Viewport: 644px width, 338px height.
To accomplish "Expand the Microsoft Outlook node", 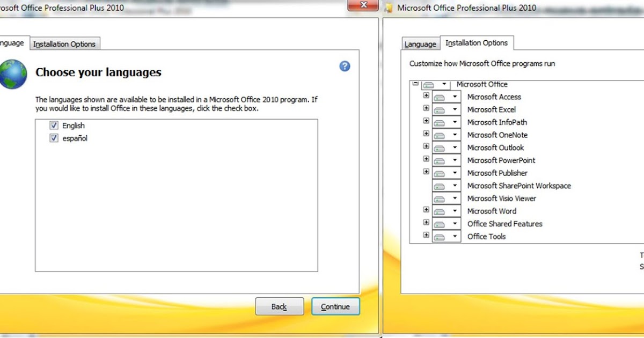I will [x=426, y=146].
